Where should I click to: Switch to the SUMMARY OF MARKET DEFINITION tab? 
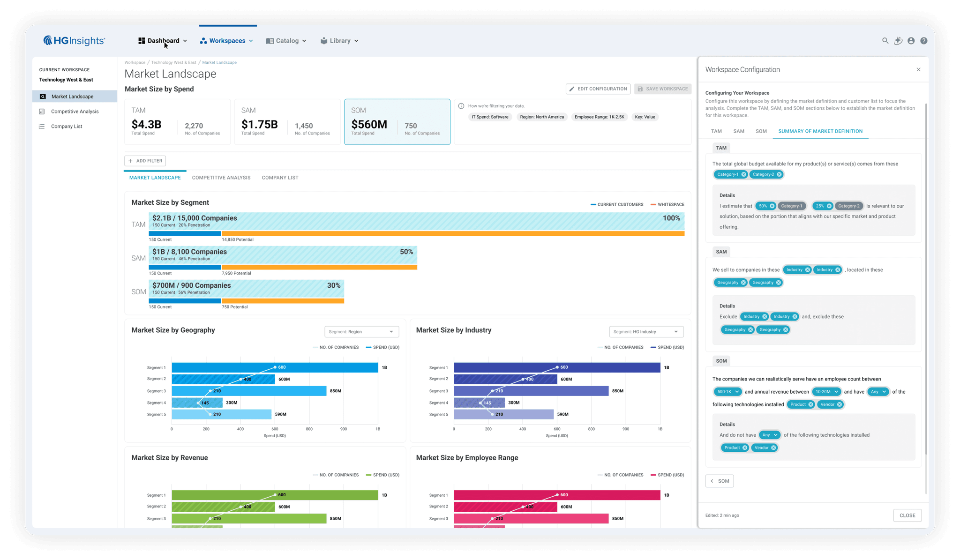click(820, 131)
